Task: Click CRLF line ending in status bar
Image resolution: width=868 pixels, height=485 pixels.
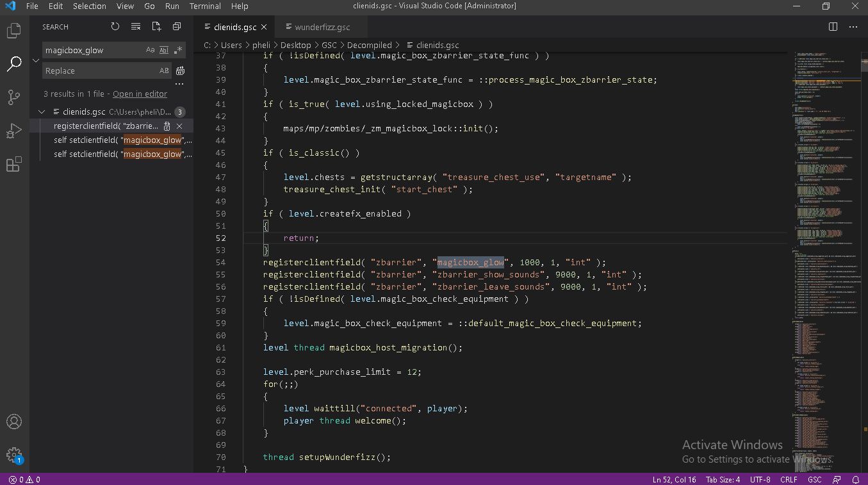Action: (x=789, y=479)
